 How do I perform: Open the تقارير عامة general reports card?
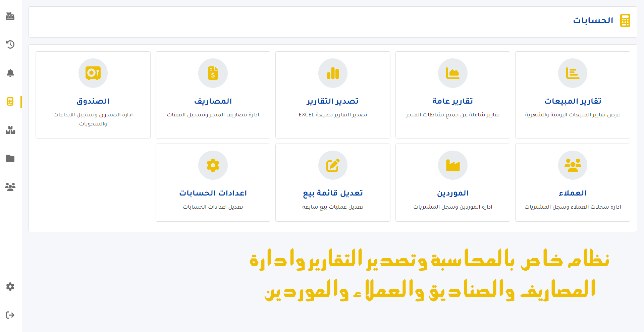coord(452,95)
